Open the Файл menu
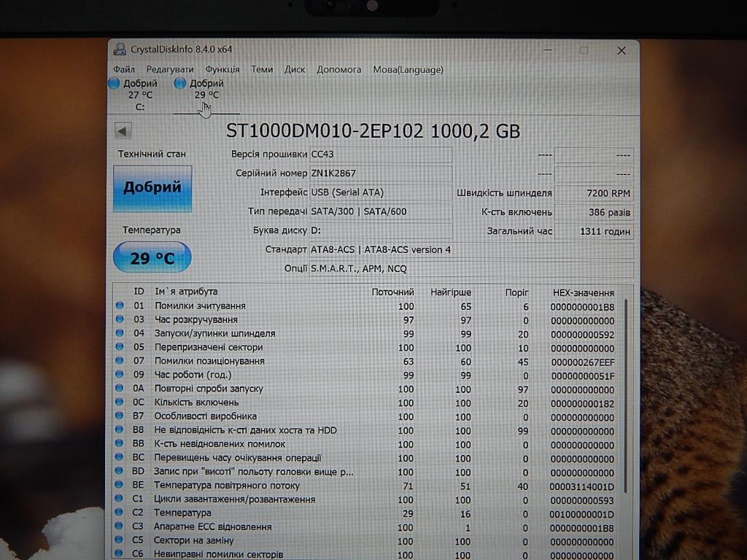747x560 pixels. click(124, 70)
